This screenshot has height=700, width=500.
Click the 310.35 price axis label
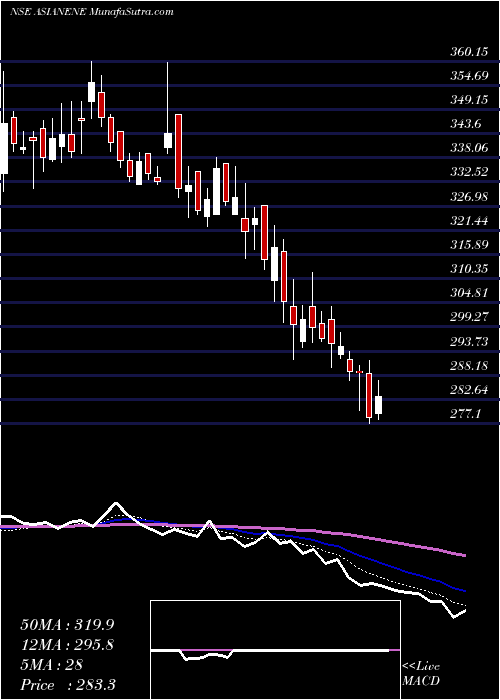(468, 269)
